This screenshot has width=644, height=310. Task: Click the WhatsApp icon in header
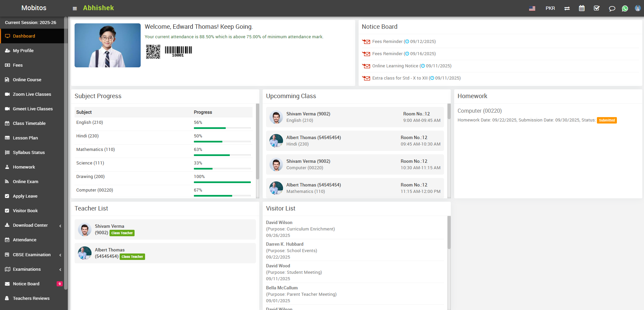point(625,8)
